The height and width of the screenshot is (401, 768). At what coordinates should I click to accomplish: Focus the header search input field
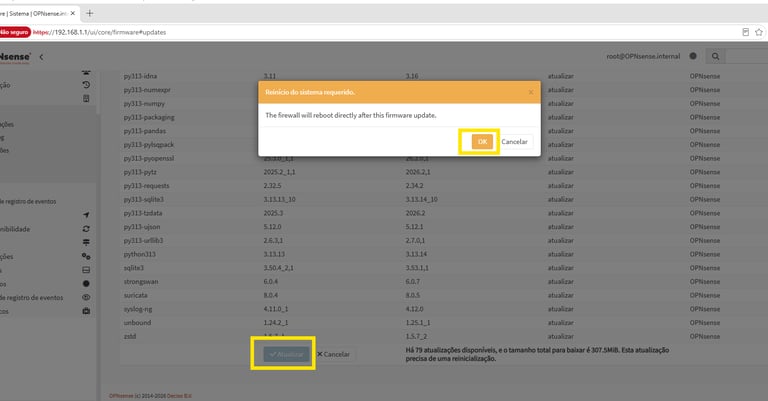746,56
